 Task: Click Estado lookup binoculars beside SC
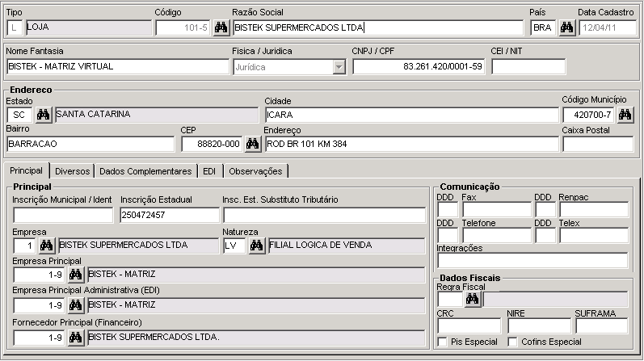(43, 115)
